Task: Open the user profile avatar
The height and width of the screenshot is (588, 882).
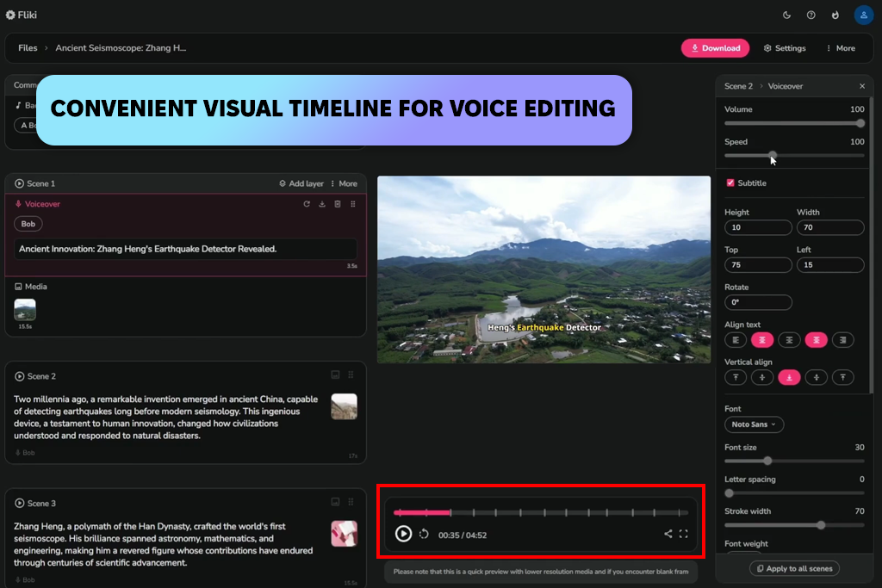Action: (x=863, y=15)
